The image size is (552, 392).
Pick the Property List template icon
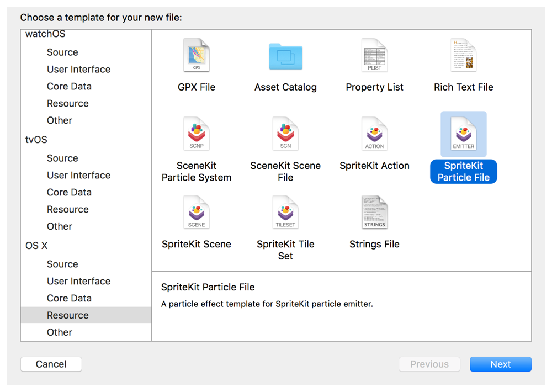374,56
